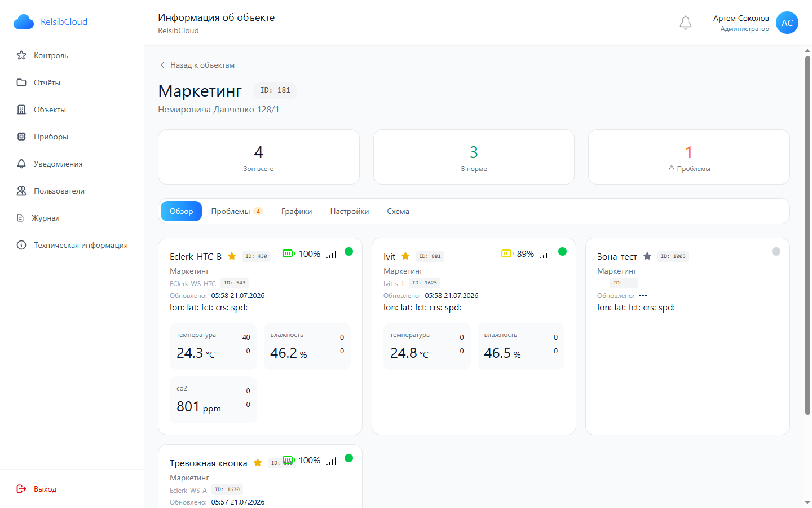Click the signal strength icon on Eclerk-HTC-B

point(332,254)
